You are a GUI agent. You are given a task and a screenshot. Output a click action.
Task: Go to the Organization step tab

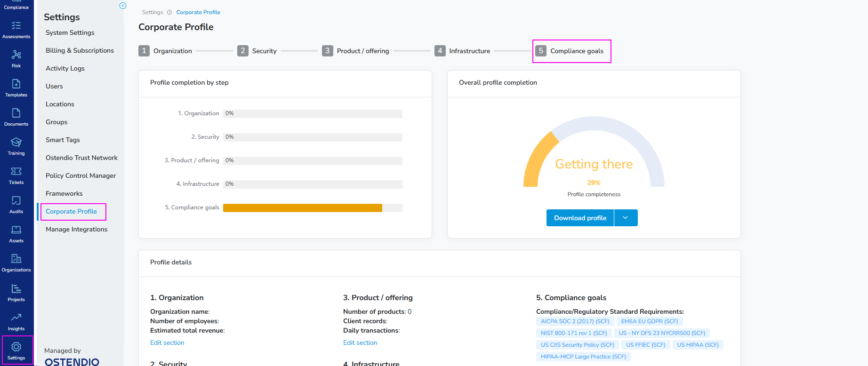coord(173,51)
